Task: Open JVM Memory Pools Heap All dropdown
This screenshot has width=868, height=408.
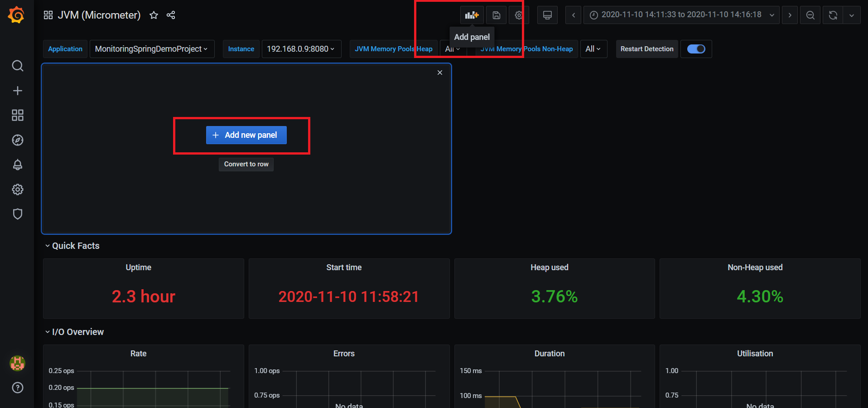Action: [x=453, y=49]
